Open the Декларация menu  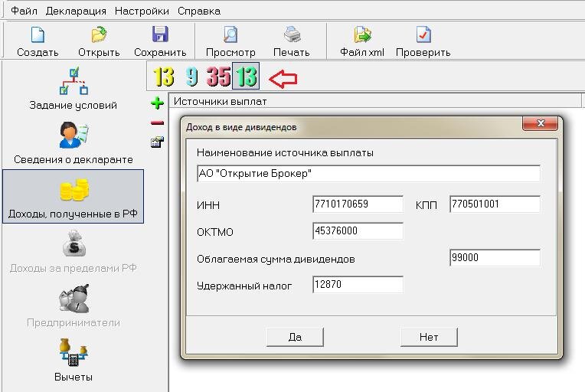[x=76, y=11]
